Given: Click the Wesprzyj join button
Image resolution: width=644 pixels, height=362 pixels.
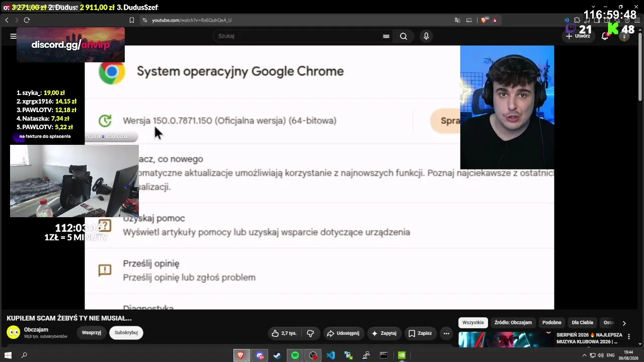Looking at the screenshot, I should (x=92, y=333).
